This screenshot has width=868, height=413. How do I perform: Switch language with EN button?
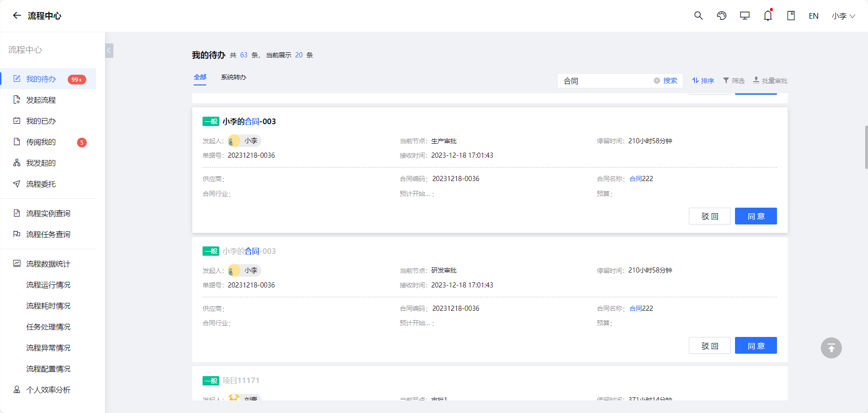click(813, 16)
